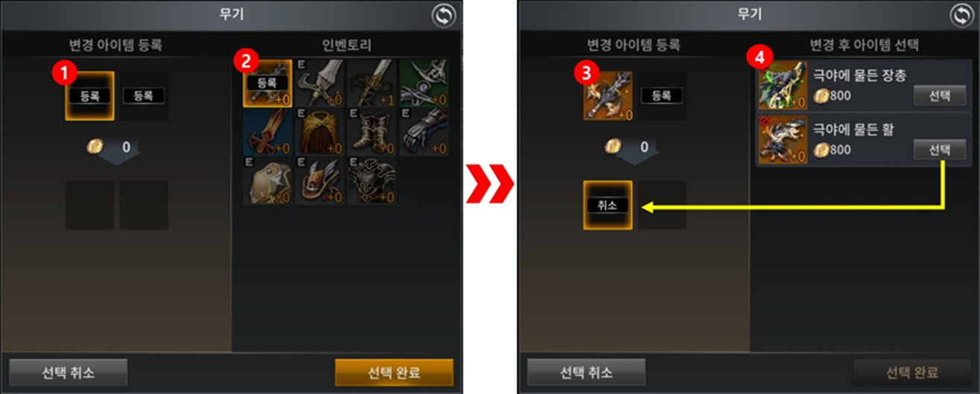The height and width of the screenshot is (394, 980).
Task: Click highlighted 등록 slot under marker 1
Action: point(89,96)
